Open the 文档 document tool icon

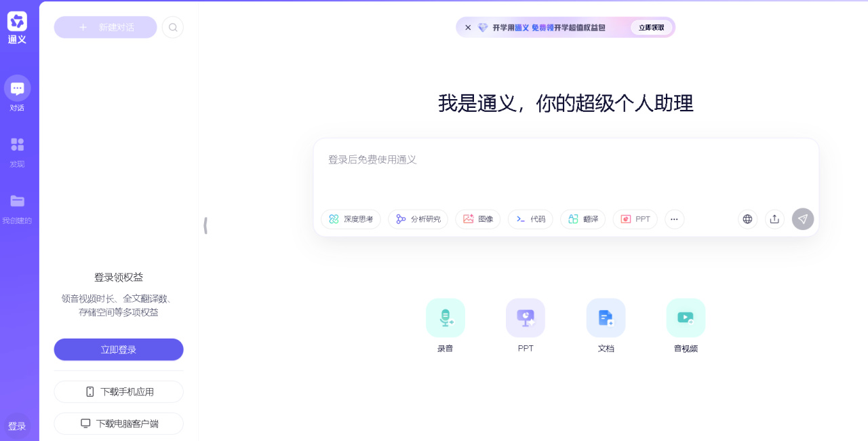click(x=606, y=318)
